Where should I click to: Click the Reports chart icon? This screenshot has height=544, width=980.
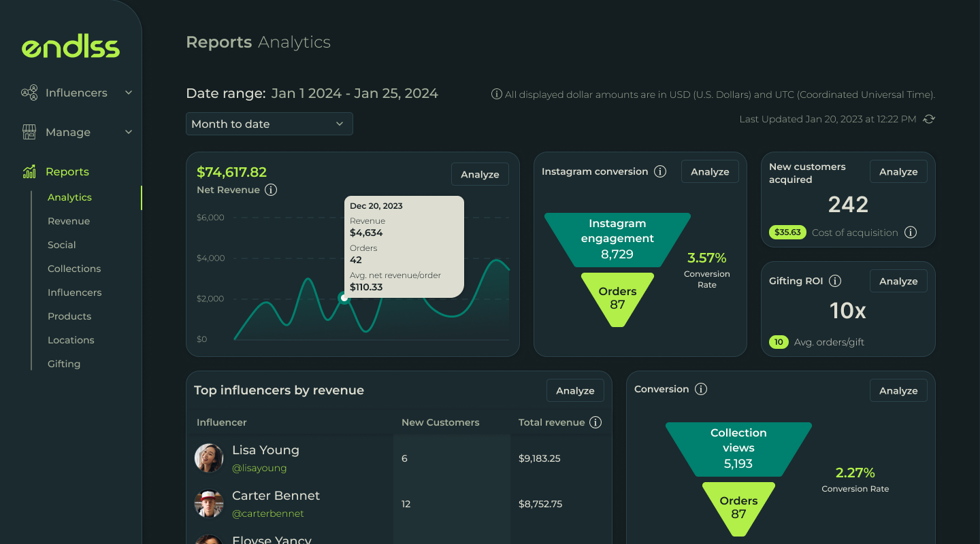pos(29,171)
